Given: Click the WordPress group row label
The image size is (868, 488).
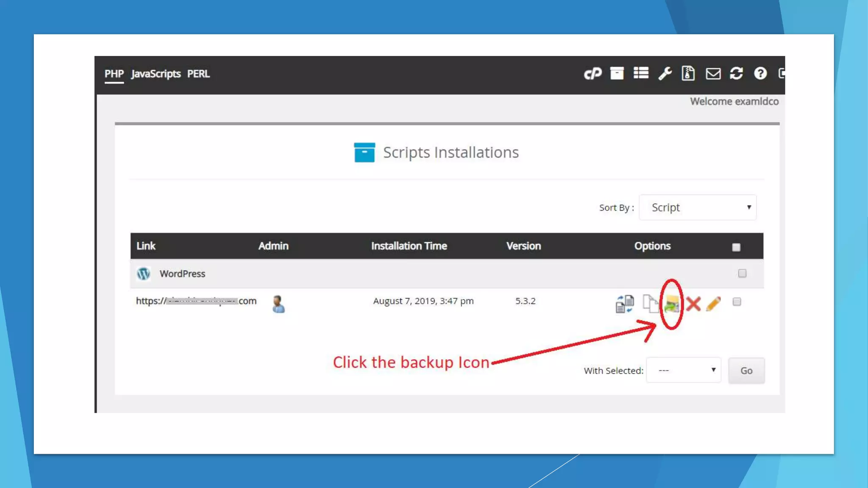Looking at the screenshot, I should [182, 274].
